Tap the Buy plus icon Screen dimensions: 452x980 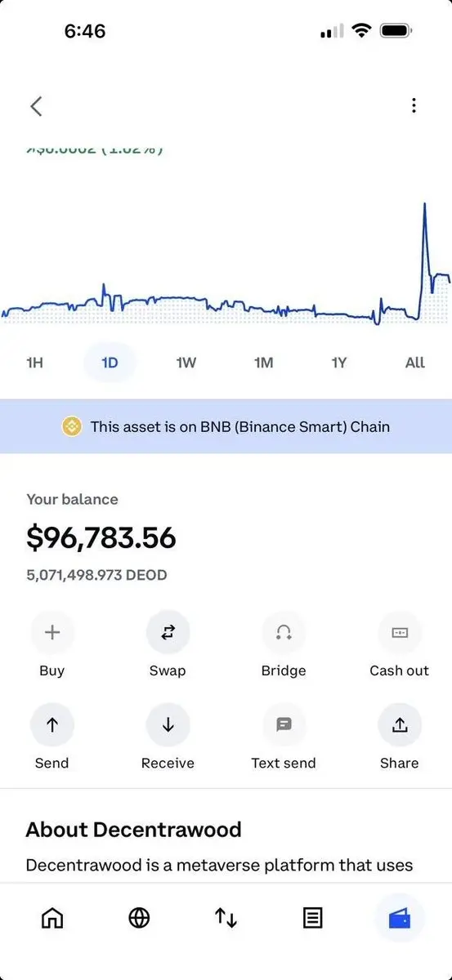[x=52, y=632]
